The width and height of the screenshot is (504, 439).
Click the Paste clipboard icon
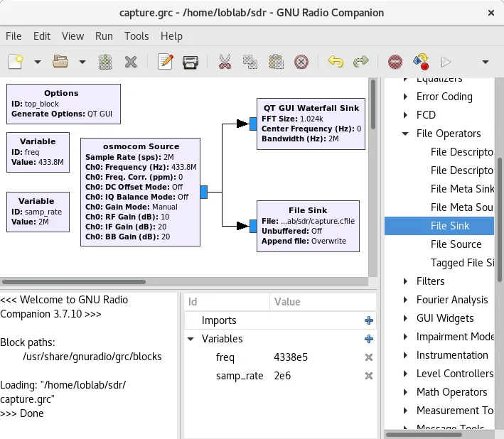(x=276, y=62)
